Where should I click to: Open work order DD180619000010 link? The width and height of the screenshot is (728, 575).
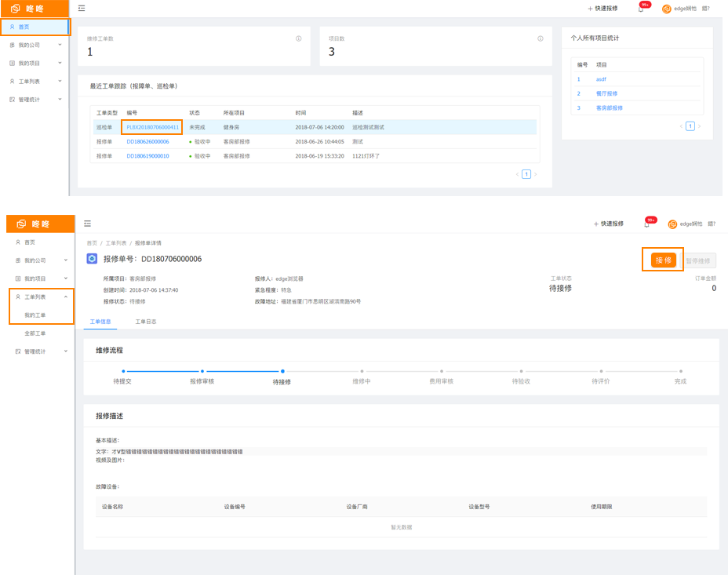(147, 156)
